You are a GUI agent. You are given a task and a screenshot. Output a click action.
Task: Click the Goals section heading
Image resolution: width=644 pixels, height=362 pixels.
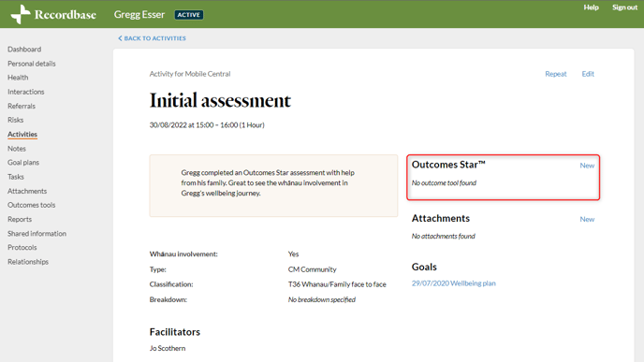424,267
